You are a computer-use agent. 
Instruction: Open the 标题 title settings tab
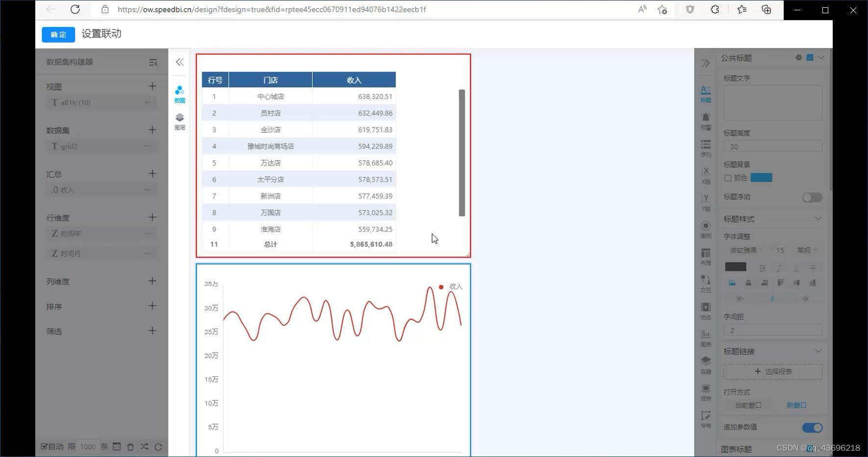click(706, 94)
